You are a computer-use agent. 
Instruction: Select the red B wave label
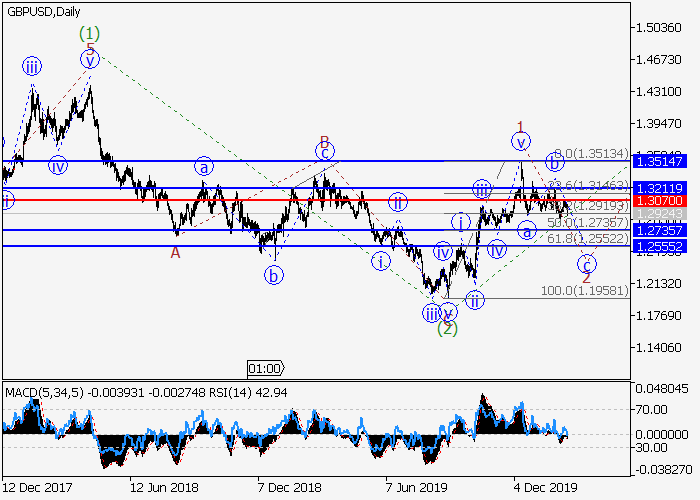pos(323,141)
